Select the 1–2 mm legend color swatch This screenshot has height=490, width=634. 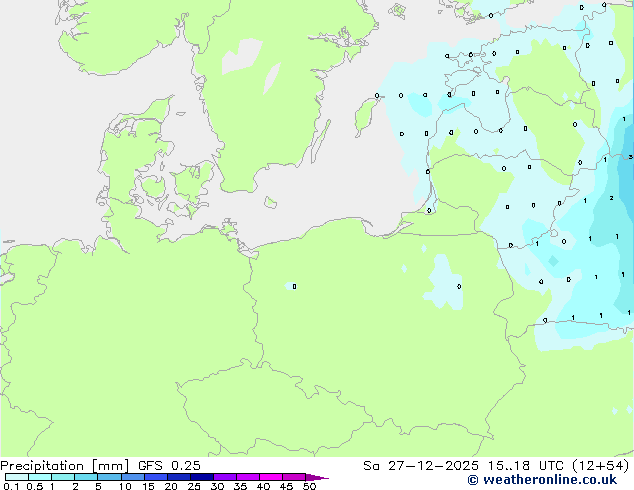(x=63, y=477)
